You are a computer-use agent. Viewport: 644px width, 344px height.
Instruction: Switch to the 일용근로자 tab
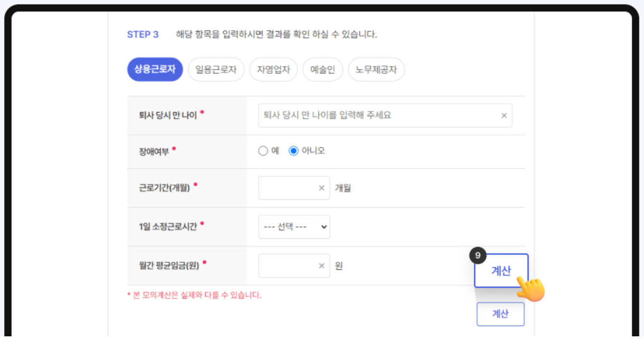point(216,69)
